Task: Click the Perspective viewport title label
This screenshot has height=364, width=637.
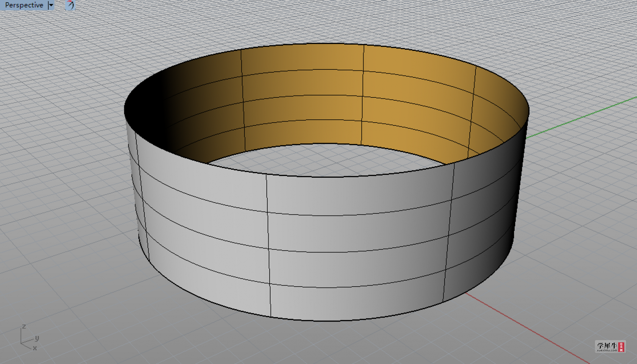Action: (x=24, y=5)
